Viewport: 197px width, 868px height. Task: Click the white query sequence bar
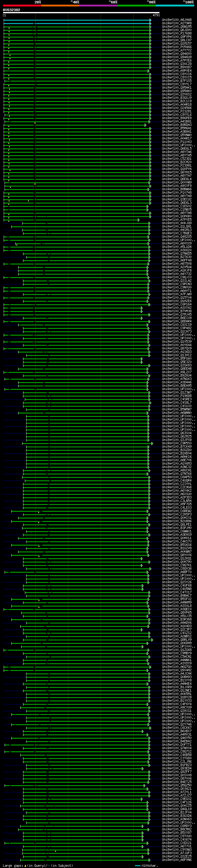point(81,13)
